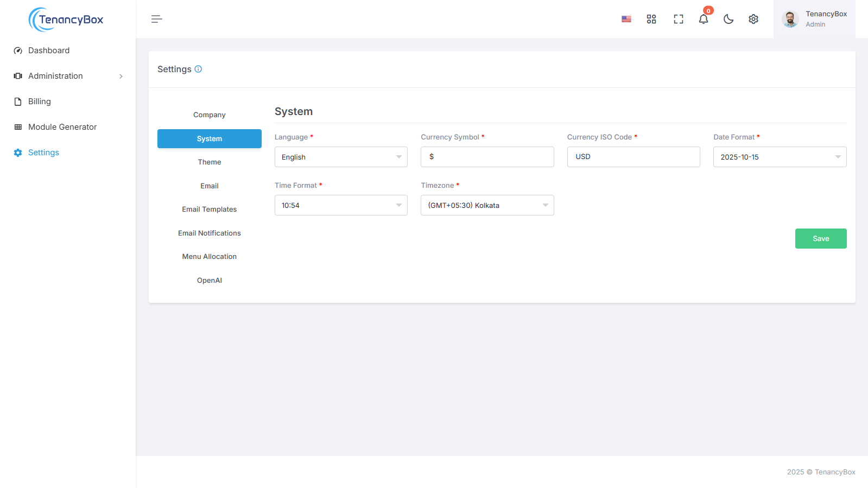This screenshot has height=488, width=868.
Task: Open the Email Templates settings tab
Action: click(x=209, y=210)
